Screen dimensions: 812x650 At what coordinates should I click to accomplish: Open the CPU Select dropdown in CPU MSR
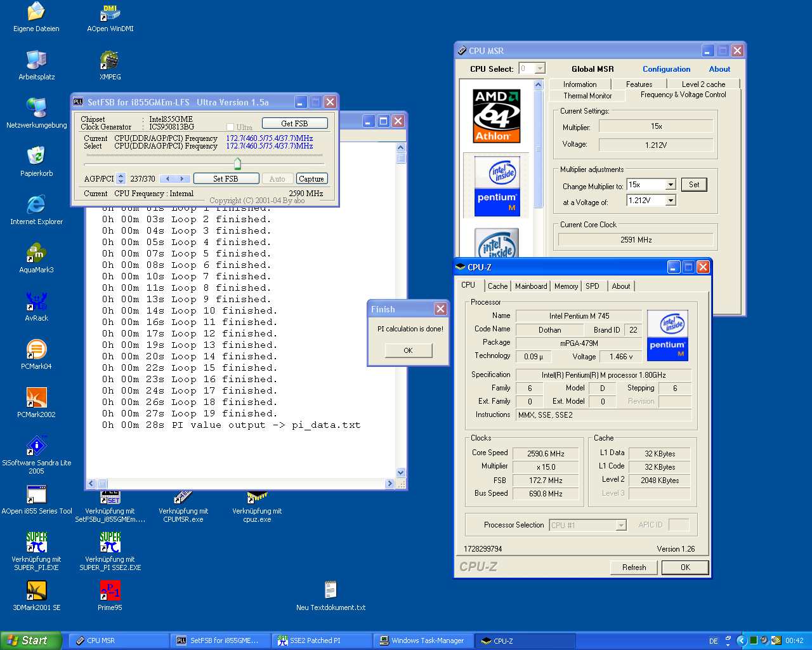(540, 69)
